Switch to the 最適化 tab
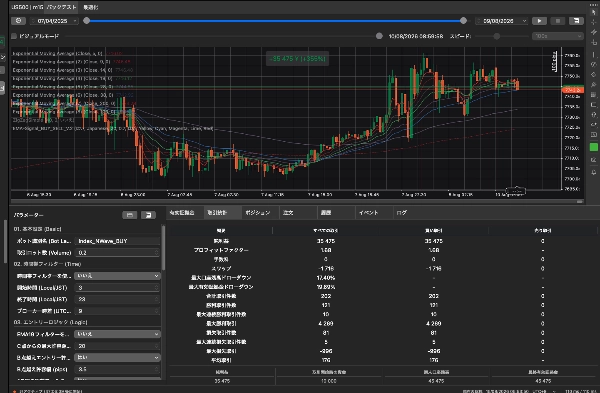This screenshot has height=393, width=600. (x=91, y=7)
